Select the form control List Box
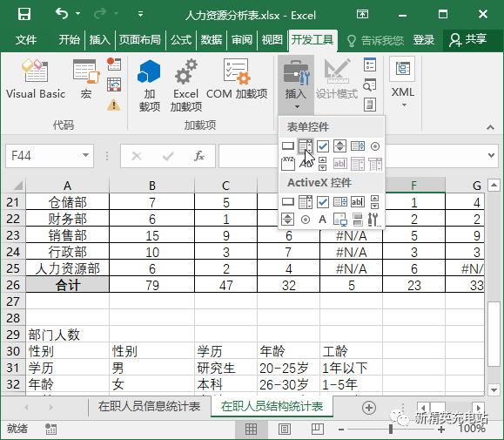Screen dimensions: 504x440 click(358, 146)
